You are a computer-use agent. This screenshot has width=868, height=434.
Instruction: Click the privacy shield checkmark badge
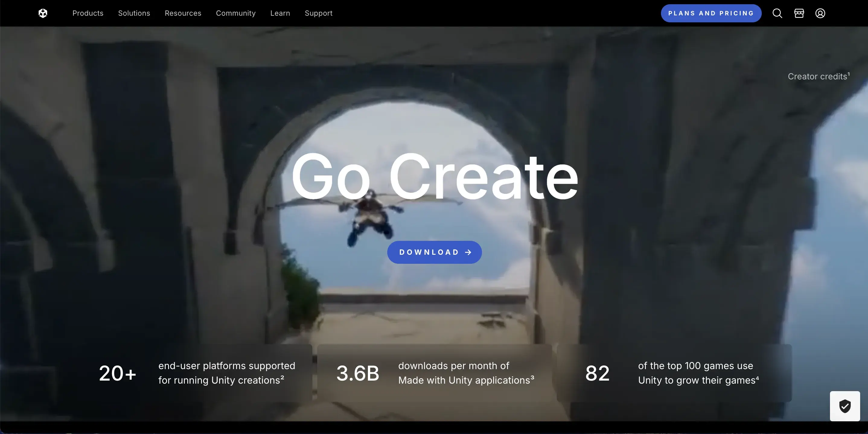845,406
